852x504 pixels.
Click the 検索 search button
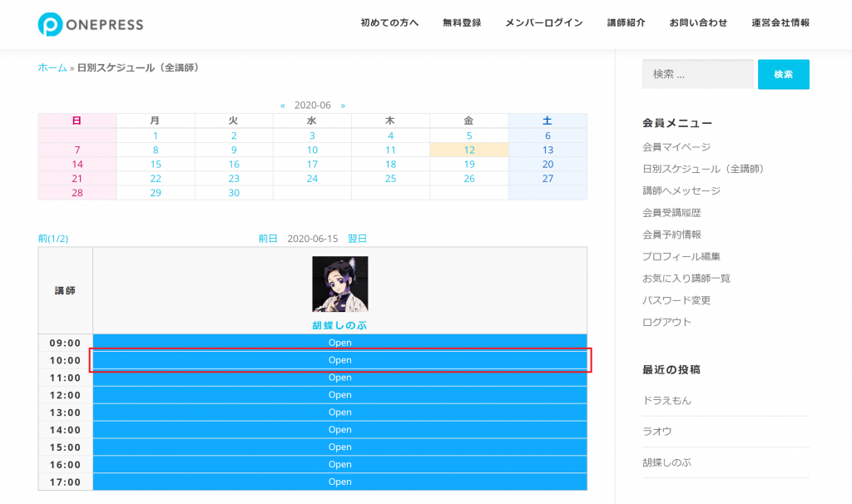(784, 74)
